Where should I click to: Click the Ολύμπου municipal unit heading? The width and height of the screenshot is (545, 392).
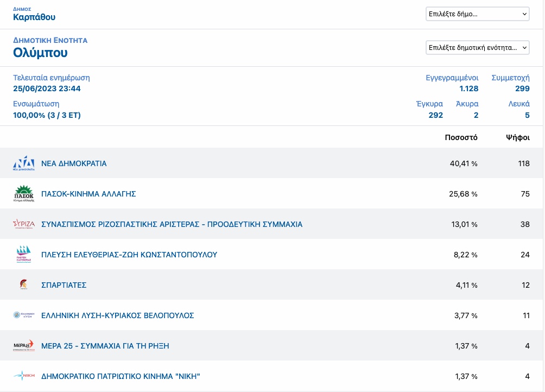tap(40, 53)
